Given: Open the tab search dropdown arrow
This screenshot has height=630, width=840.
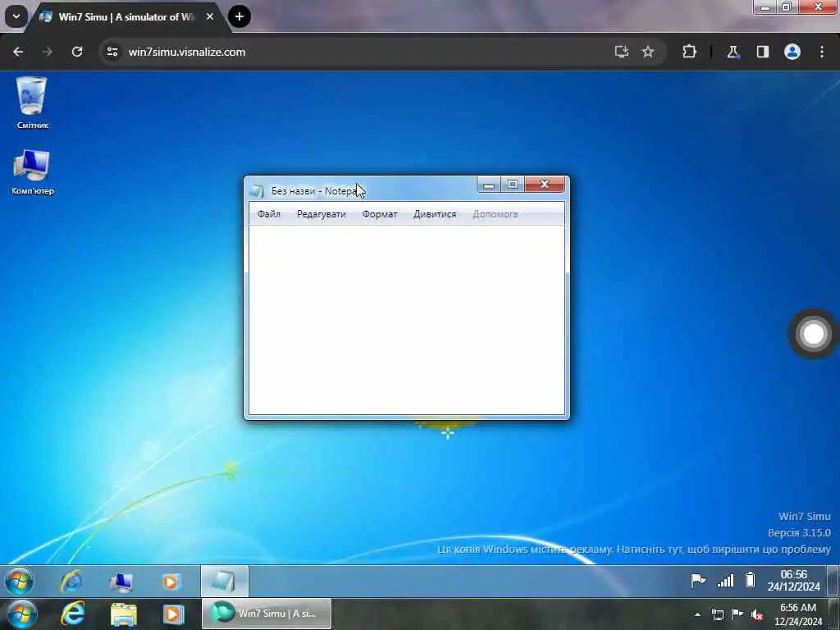Looking at the screenshot, I should tap(16, 16).
